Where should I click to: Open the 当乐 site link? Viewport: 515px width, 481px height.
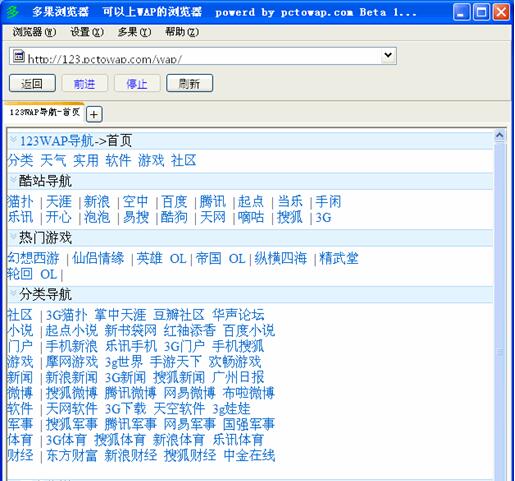click(x=290, y=202)
